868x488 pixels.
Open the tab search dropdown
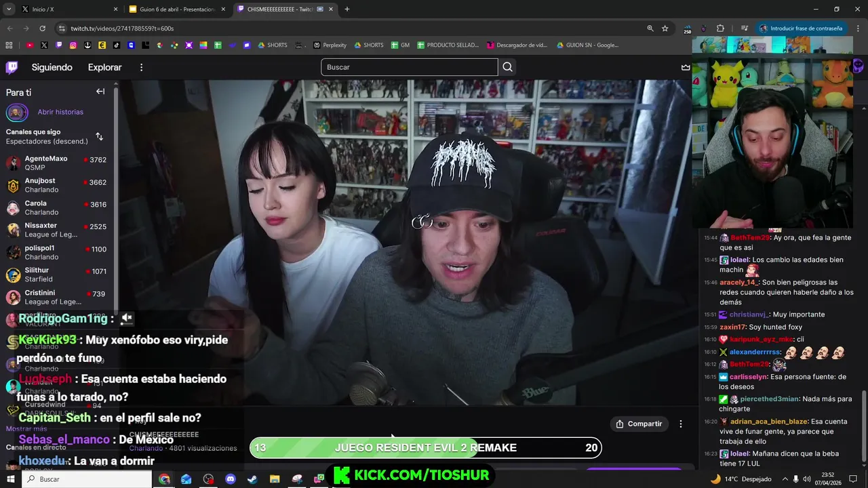9,9
